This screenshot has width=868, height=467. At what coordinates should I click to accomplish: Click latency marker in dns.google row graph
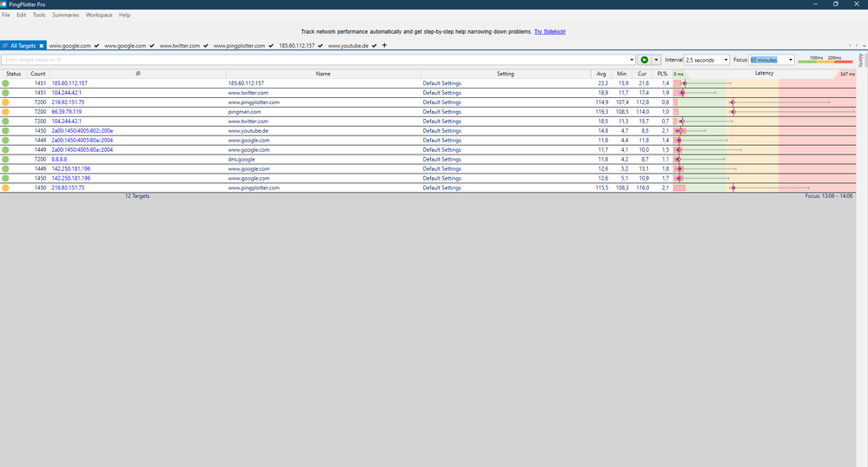point(678,160)
